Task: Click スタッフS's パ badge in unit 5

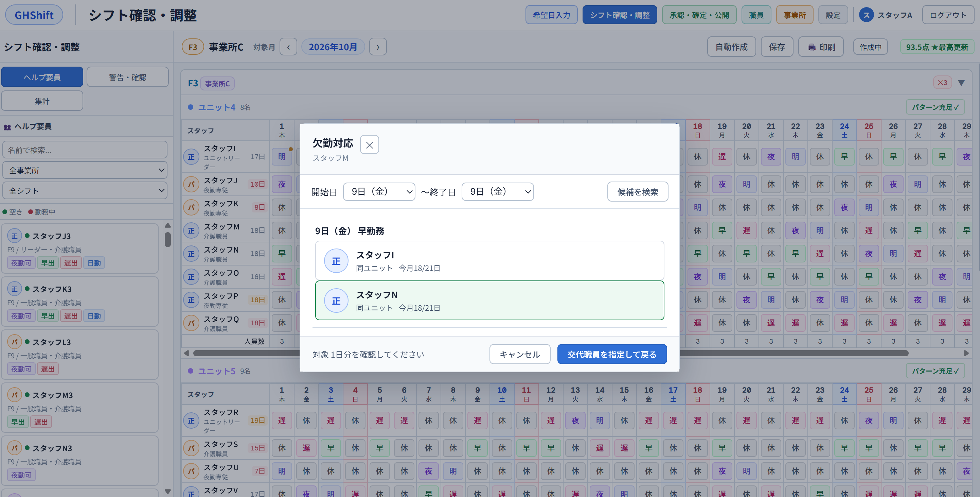Action: (x=191, y=448)
